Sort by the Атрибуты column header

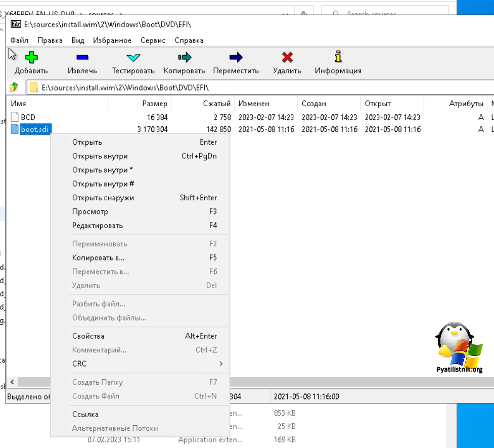456,103
